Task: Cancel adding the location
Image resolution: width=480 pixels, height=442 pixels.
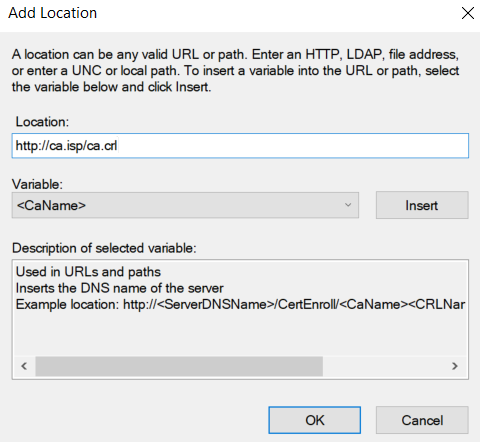Action: pyautogui.click(x=422, y=420)
